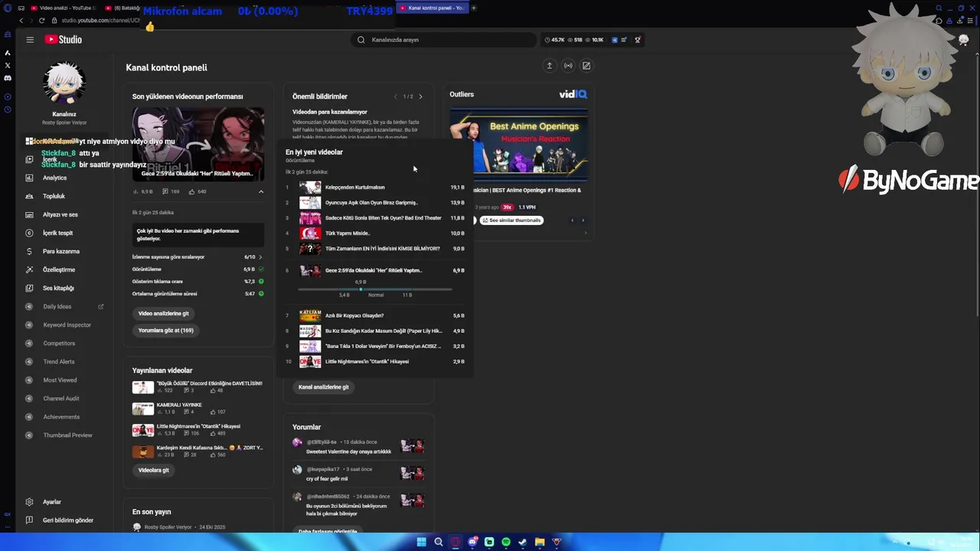This screenshot has width=980, height=551.
Task: Click the account avatar at top right
Action: click(963, 40)
